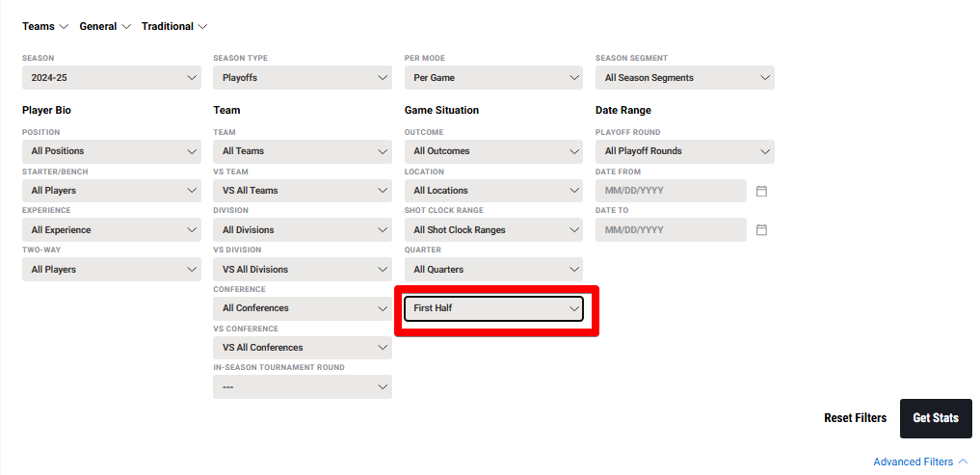
Task: Open the General menu
Action: (104, 27)
